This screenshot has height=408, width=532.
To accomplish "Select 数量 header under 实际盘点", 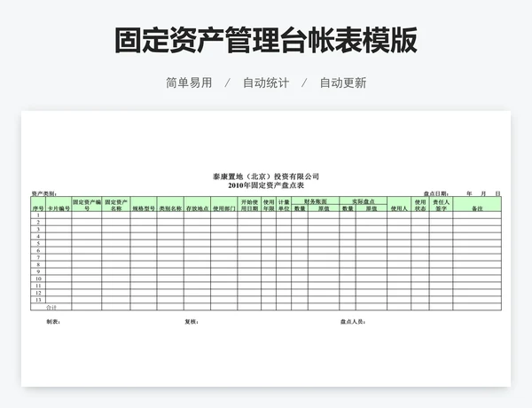I will pyautogui.click(x=348, y=208).
